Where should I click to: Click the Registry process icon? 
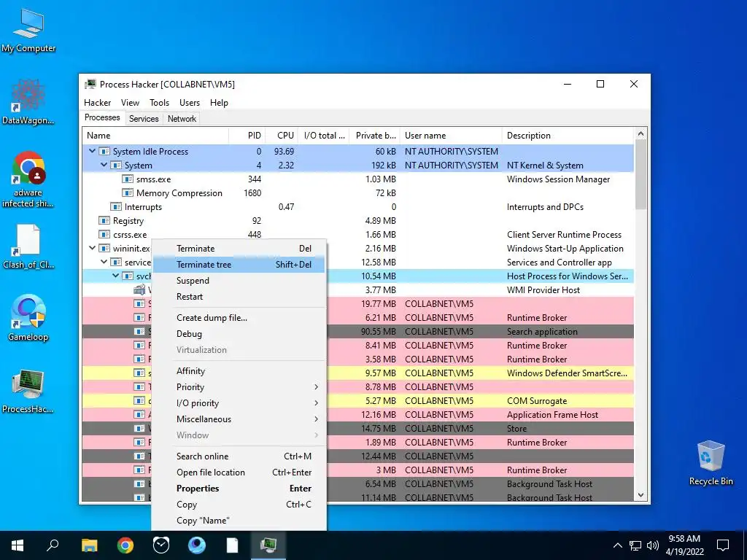pyautogui.click(x=104, y=220)
